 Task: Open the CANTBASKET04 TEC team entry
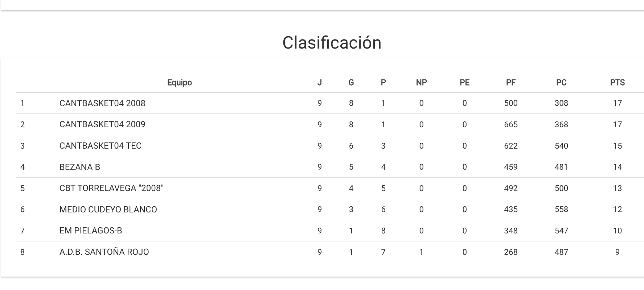101,146
